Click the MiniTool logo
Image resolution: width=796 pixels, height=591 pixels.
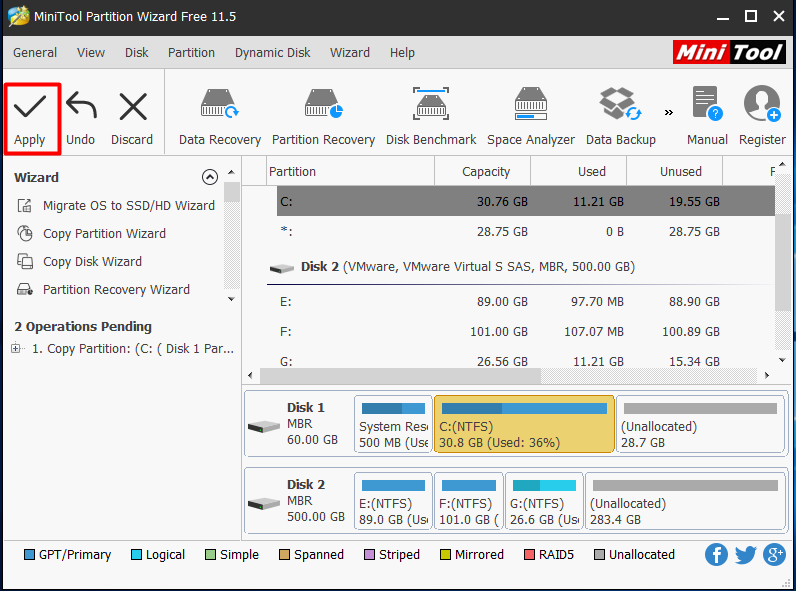(x=729, y=52)
